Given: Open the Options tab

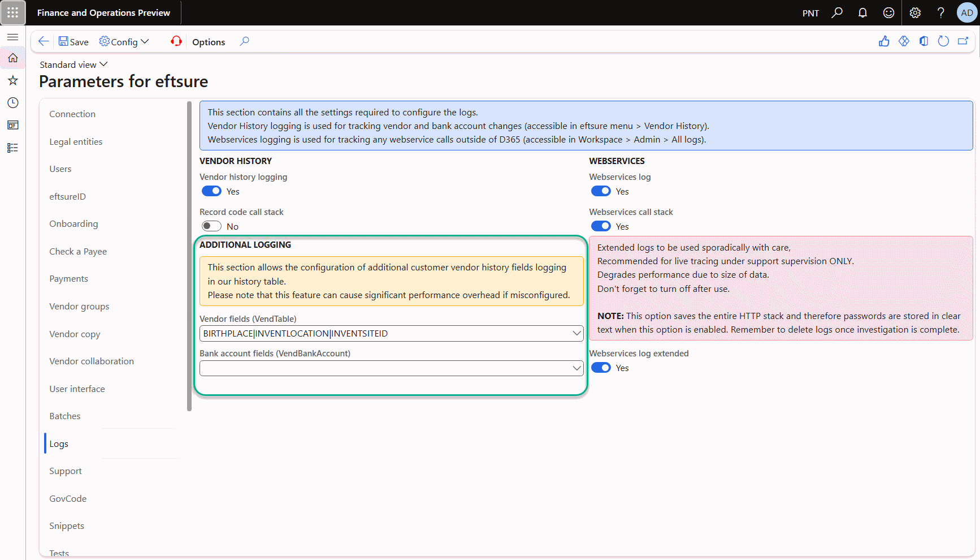Looking at the screenshot, I should tap(209, 42).
